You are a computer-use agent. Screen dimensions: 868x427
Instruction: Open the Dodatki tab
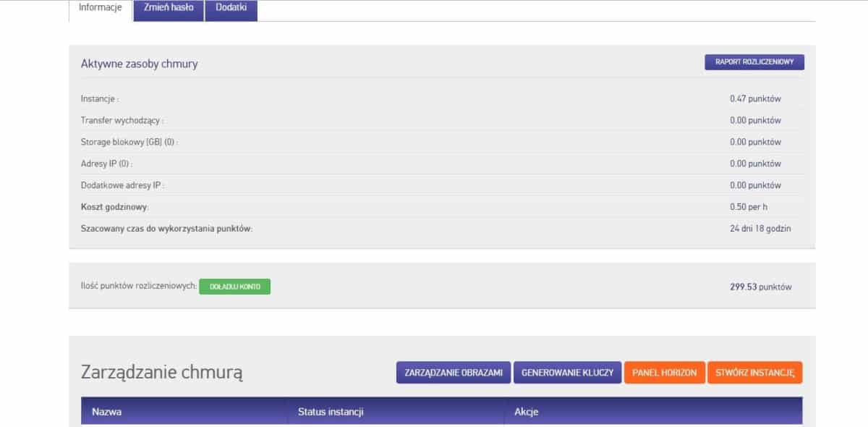pos(231,8)
